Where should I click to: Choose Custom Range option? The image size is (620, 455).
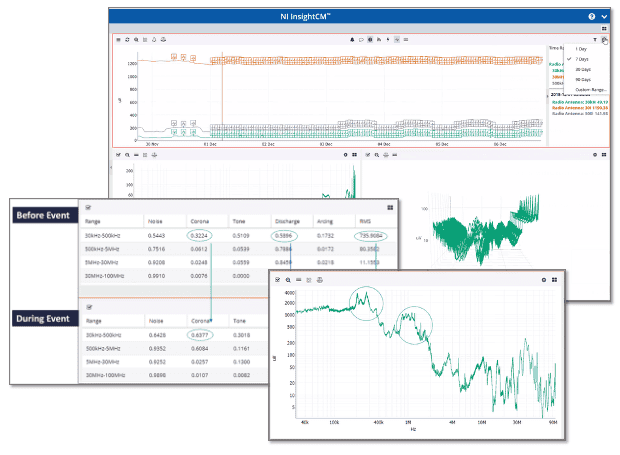591,89
